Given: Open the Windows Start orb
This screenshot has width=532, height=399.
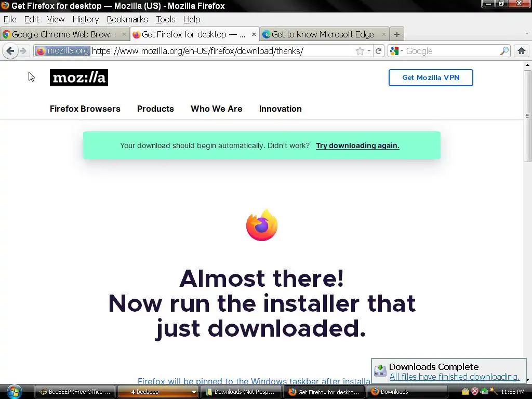Looking at the screenshot, I should (x=14, y=392).
